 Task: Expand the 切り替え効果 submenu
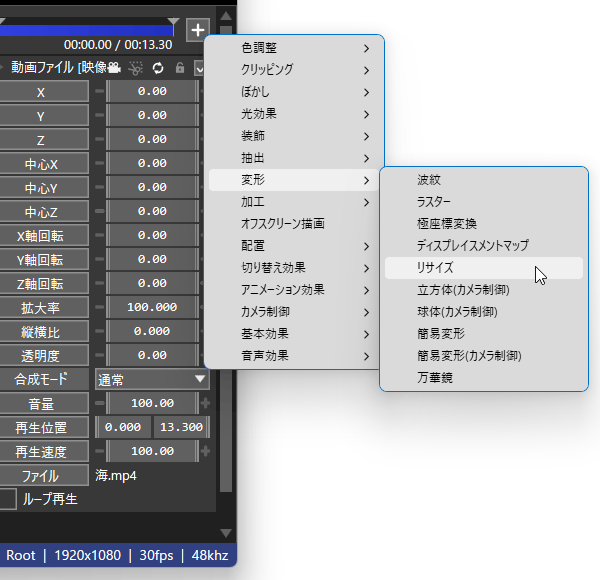pos(294,268)
